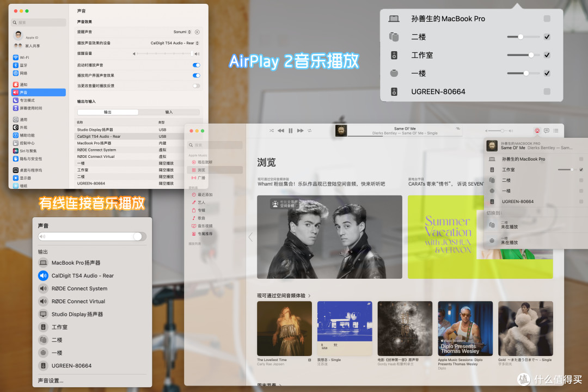Open lyrics icon in Music toolbar

(547, 131)
